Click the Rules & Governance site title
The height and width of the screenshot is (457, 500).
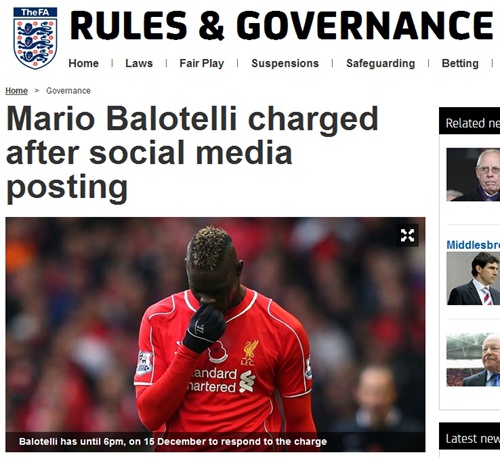pos(281,26)
